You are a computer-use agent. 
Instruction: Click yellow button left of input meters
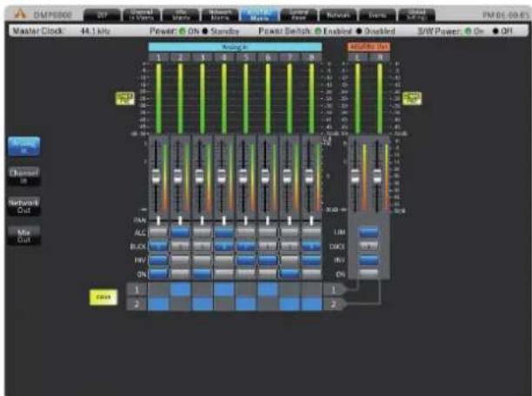(125, 98)
